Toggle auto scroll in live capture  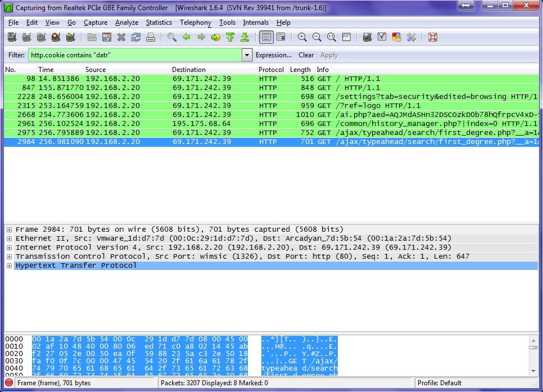pos(280,38)
